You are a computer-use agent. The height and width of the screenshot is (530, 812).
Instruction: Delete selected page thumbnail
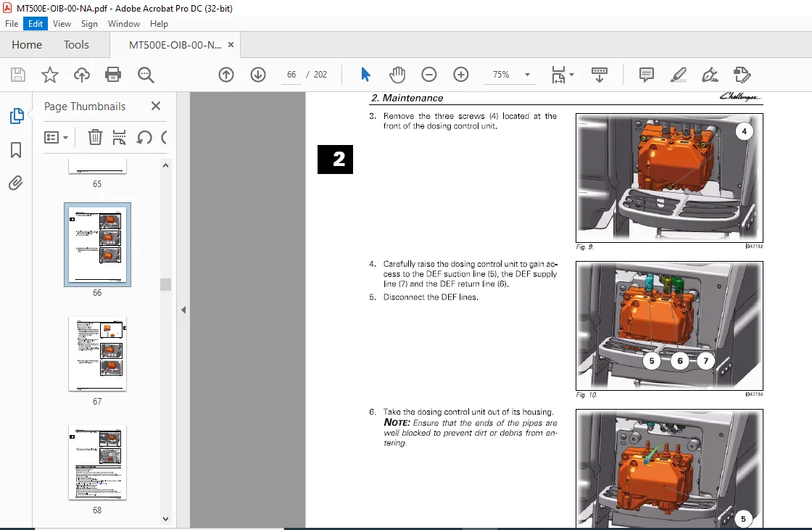[x=95, y=137]
